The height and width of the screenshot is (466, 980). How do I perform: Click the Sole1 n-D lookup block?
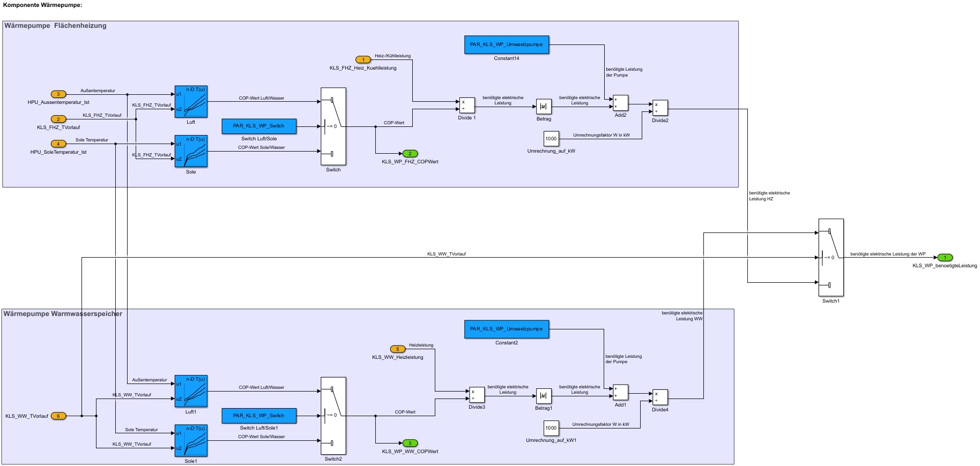(x=191, y=441)
